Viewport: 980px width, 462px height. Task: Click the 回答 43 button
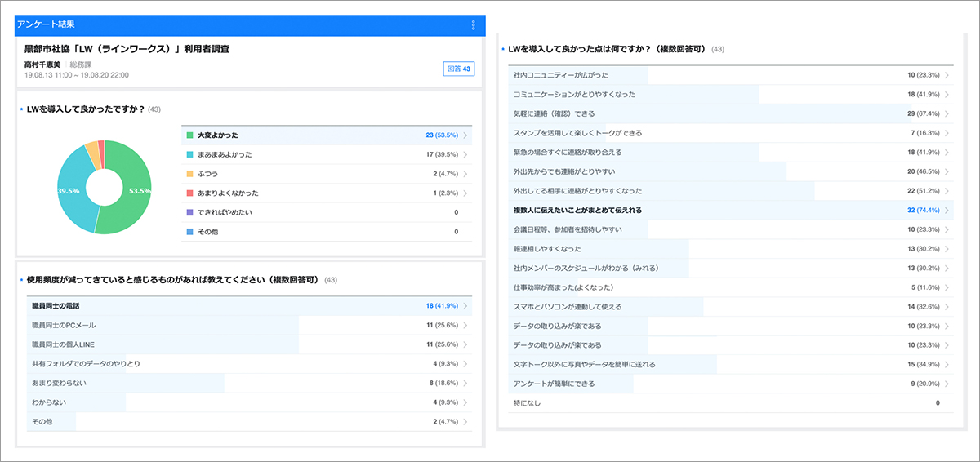click(457, 69)
